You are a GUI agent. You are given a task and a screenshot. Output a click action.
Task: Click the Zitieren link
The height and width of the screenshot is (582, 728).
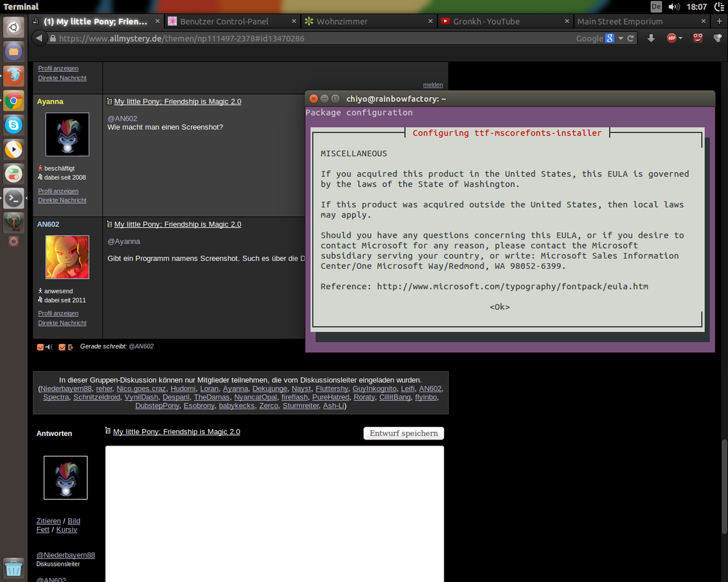tap(49, 521)
